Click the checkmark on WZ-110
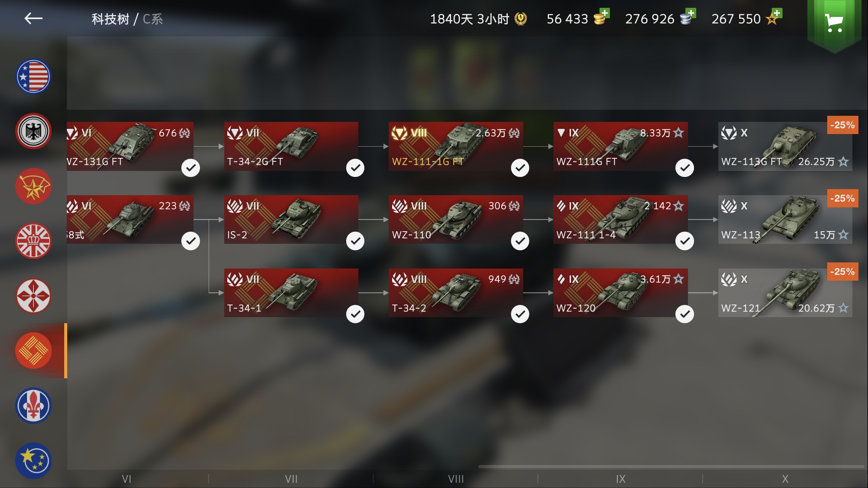 coord(520,241)
